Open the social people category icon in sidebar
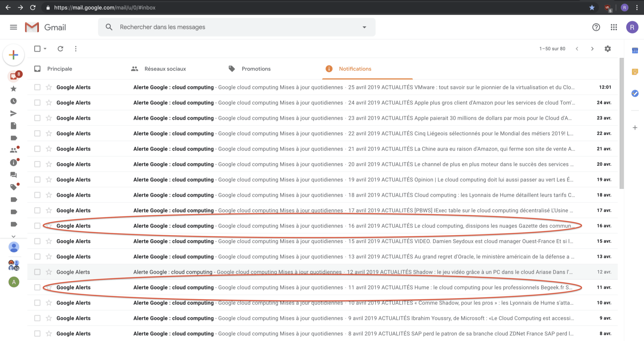Screen dimensions: 644x341 [x=14, y=150]
